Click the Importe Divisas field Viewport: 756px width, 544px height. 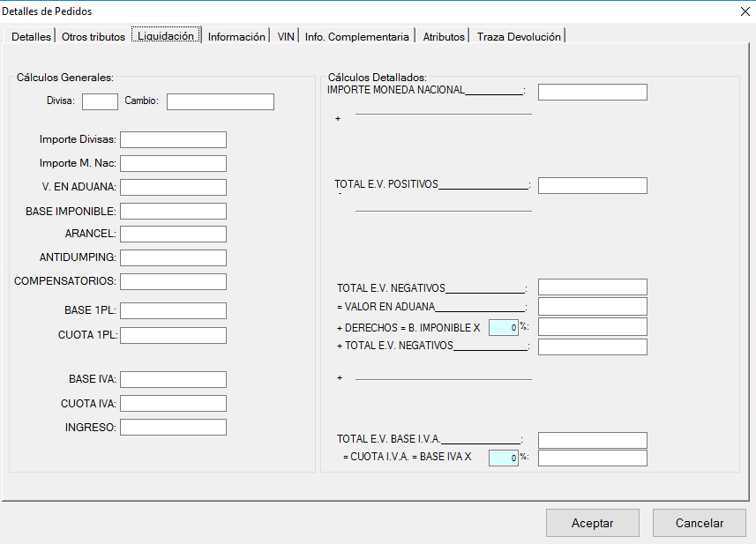[173, 139]
